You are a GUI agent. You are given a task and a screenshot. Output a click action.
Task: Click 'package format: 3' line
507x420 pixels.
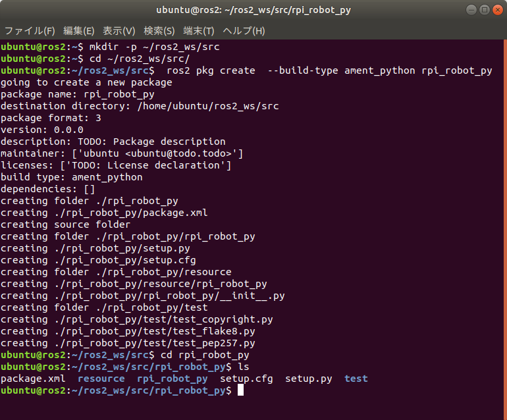(x=51, y=118)
